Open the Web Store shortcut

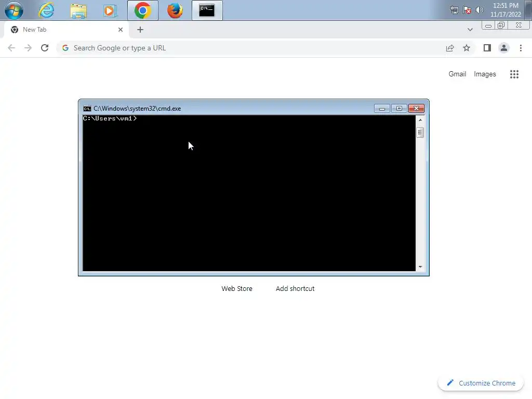click(x=237, y=288)
